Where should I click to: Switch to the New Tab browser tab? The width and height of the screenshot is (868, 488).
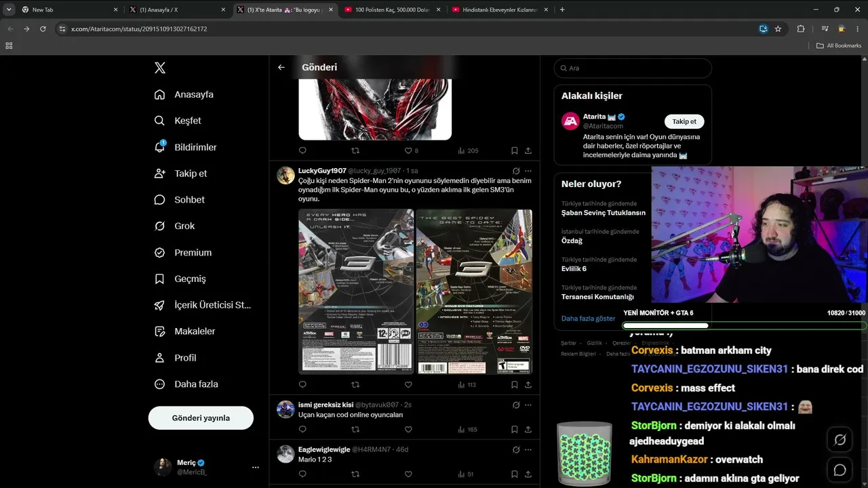pos(69,9)
